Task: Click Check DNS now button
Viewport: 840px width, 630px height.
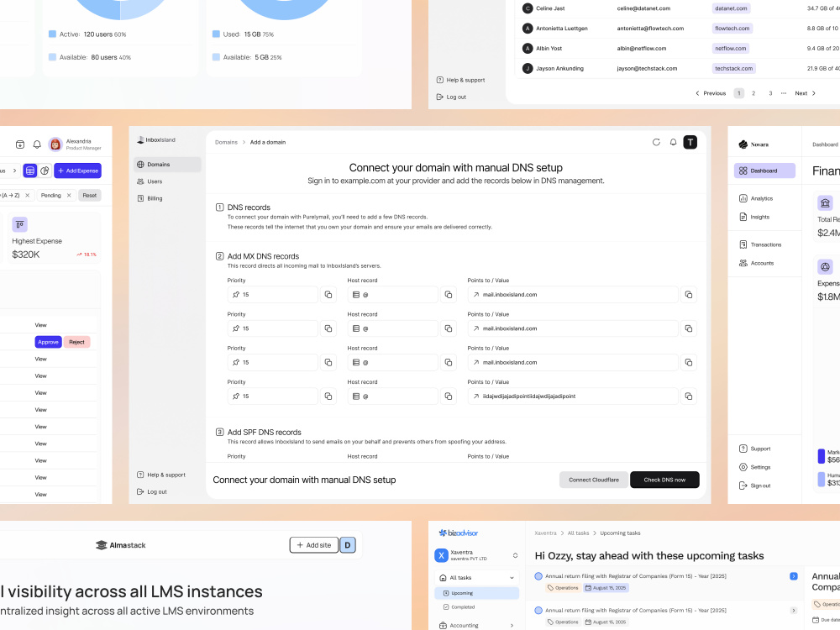Action: pyautogui.click(x=664, y=480)
